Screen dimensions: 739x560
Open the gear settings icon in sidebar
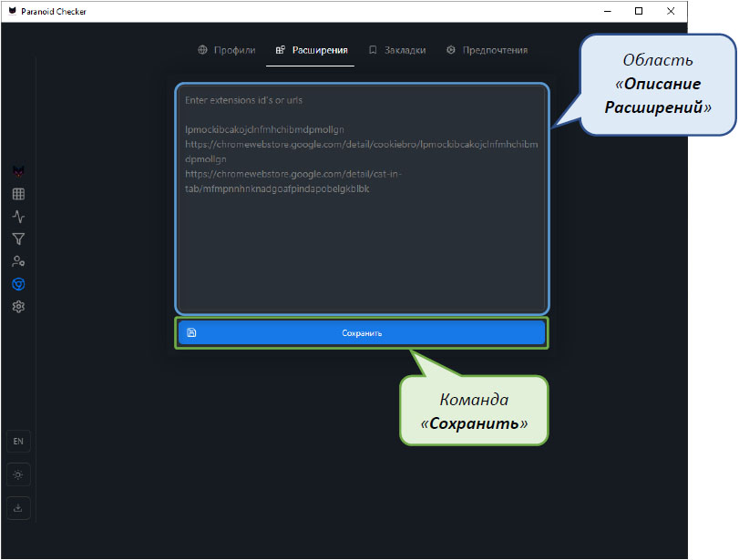coord(18,307)
